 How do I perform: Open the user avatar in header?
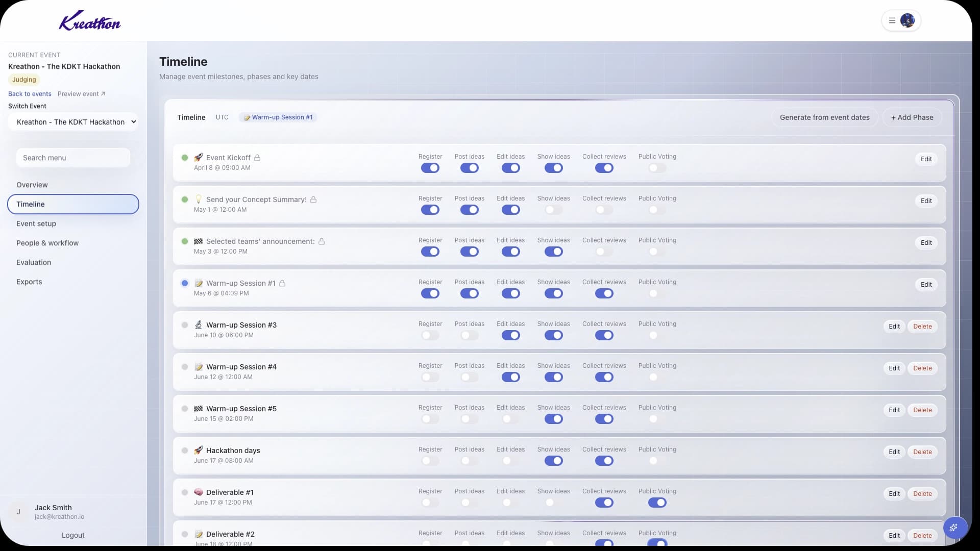coord(908,20)
